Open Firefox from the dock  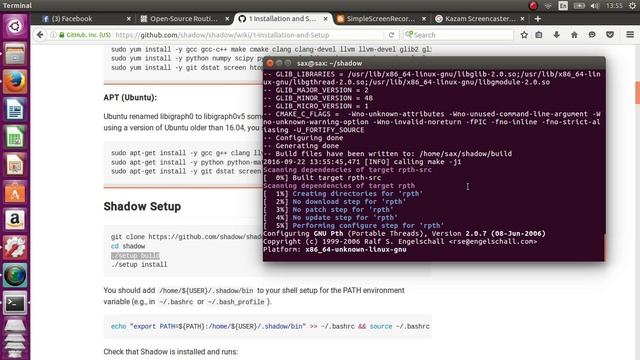click(x=15, y=81)
